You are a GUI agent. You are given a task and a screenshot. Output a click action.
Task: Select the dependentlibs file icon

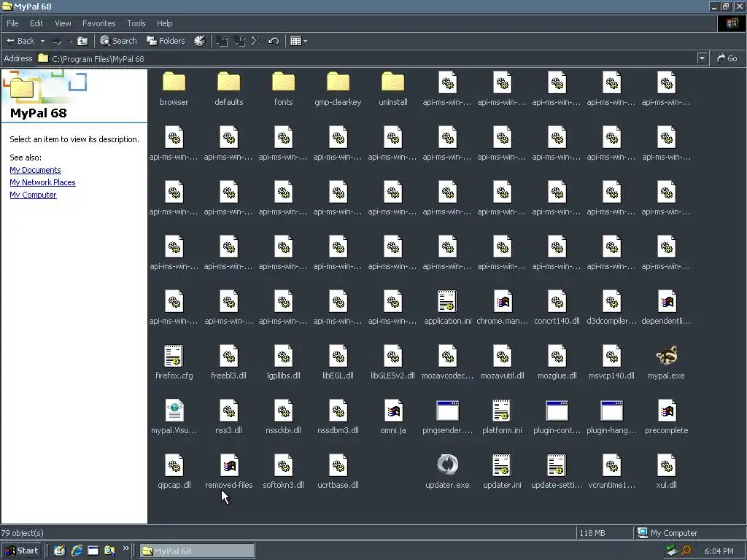667,301
